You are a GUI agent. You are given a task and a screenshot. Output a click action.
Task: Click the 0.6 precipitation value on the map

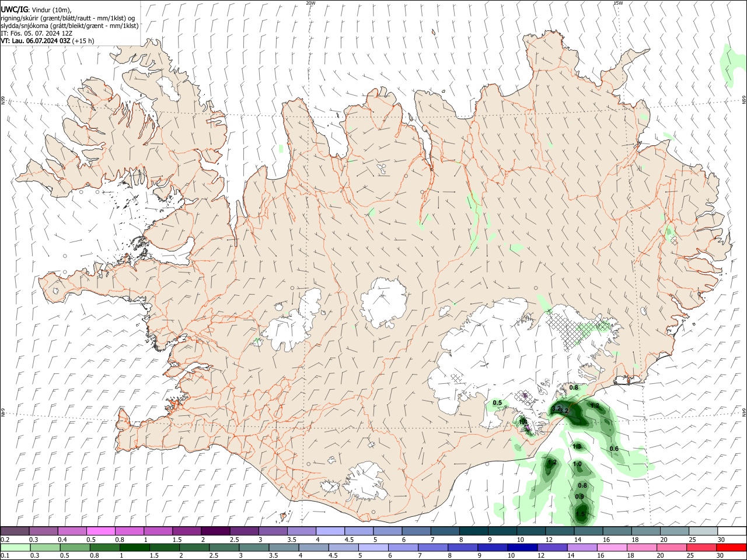614,449
